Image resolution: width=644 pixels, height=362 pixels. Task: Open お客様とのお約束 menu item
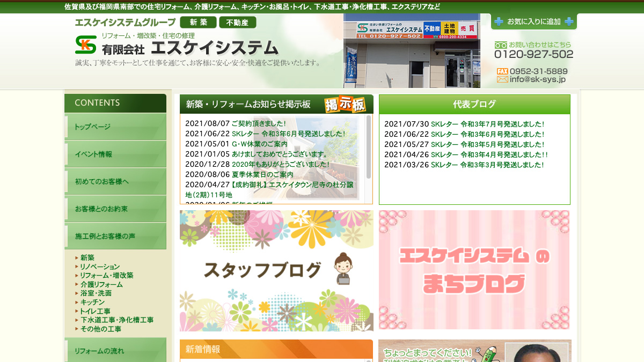[x=115, y=209]
